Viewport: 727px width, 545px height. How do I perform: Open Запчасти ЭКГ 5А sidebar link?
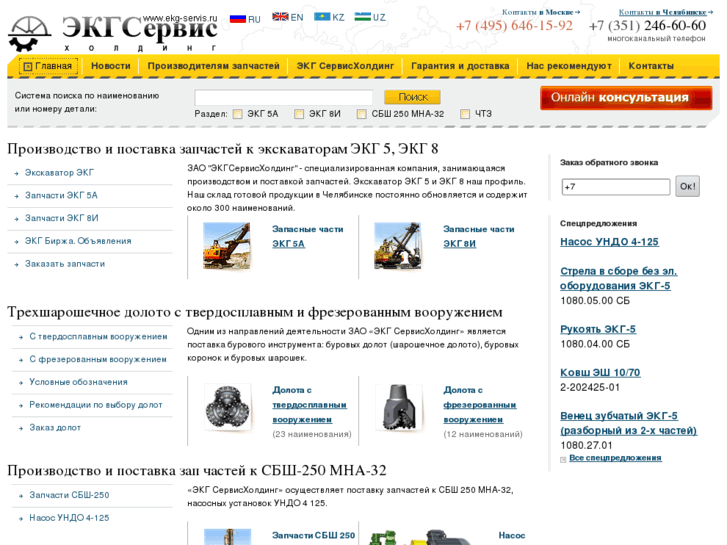point(61,195)
